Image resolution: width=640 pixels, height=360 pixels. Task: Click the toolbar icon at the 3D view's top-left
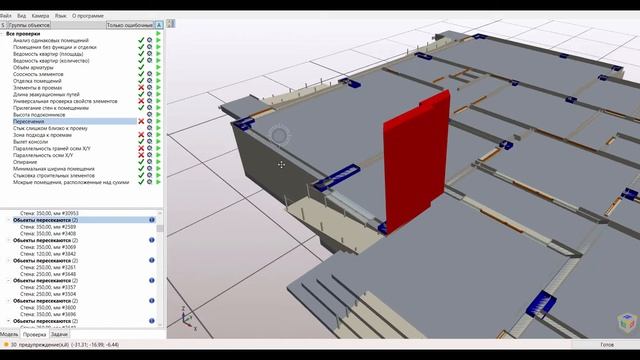171,23
